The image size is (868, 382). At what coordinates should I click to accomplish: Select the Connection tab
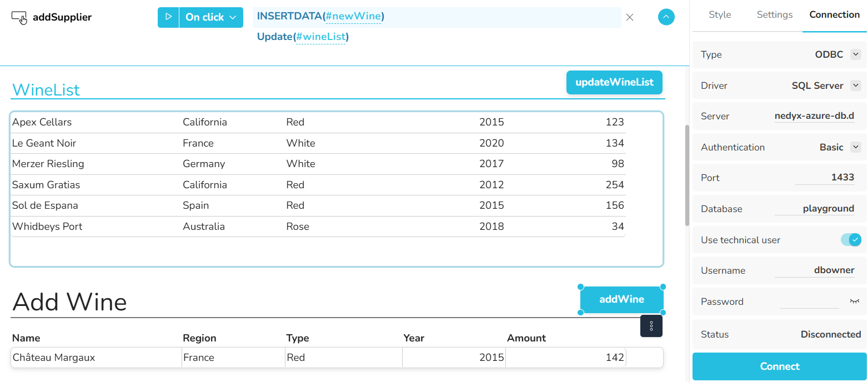(x=834, y=15)
